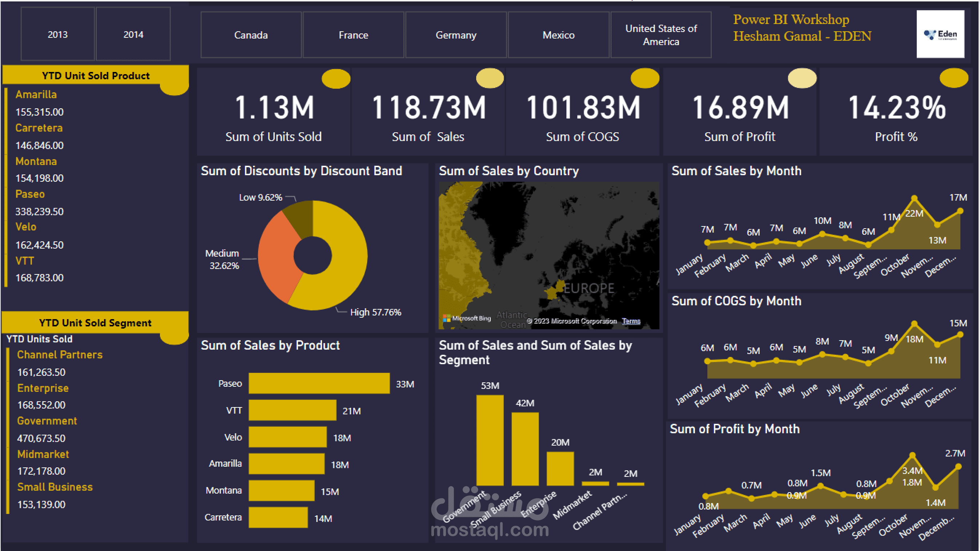Click Velo in YTD Unit Sold Product
Screen dimensions: 980x551
tap(26, 227)
